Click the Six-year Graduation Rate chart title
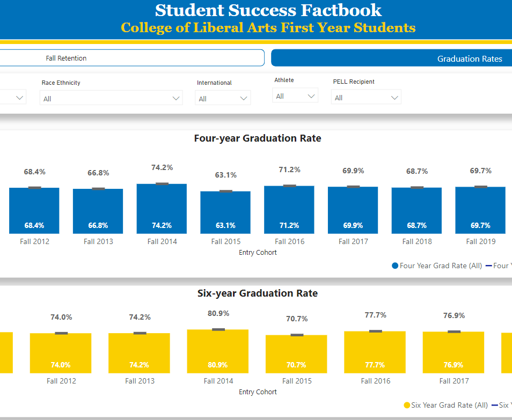The width and height of the screenshot is (512, 420). pos(258,293)
